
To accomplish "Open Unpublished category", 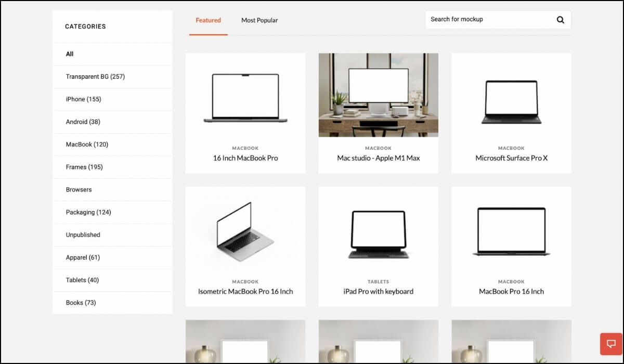I will point(112,235).
